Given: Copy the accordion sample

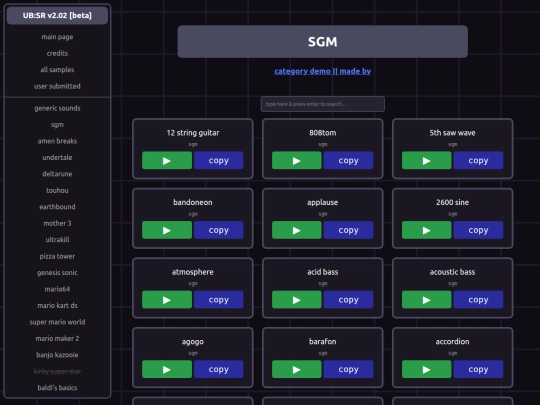Looking at the screenshot, I should (478, 369).
